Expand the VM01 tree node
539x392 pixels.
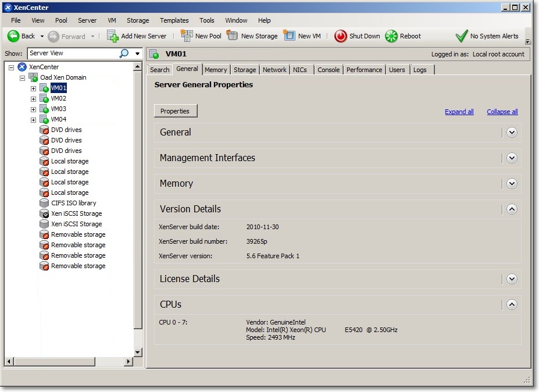33,89
